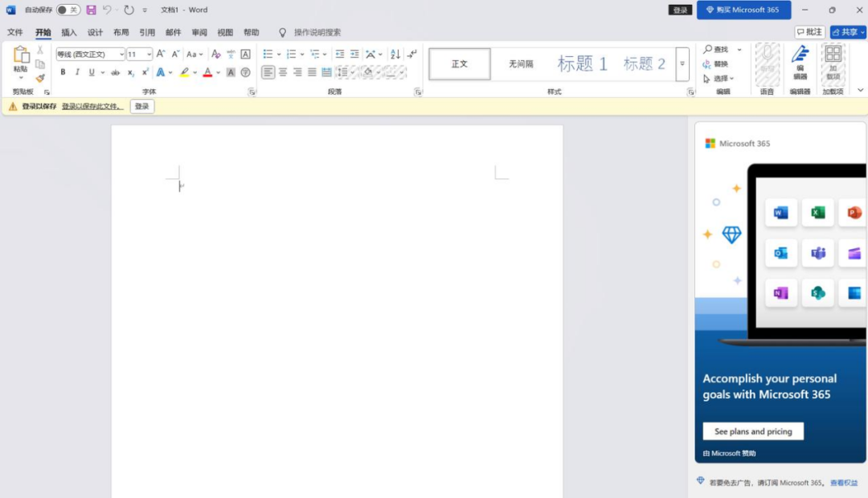Viewport: 868px width, 498px height.
Task: Align the text left
Action: click(x=268, y=72)
